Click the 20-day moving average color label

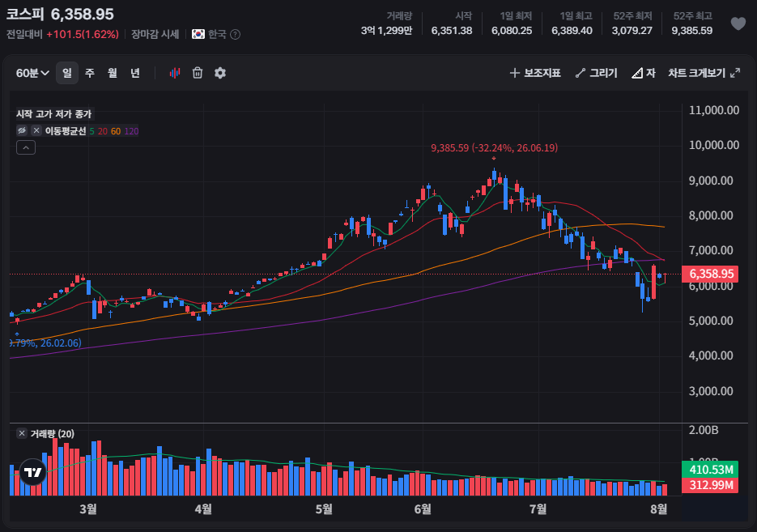tap(102, 131)
